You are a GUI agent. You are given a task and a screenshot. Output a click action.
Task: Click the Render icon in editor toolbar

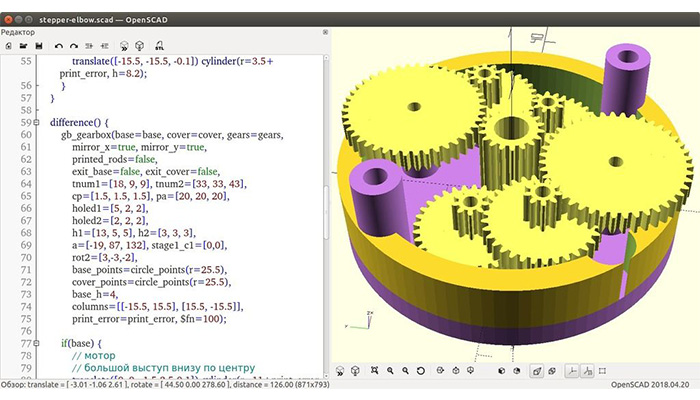[x=139, y=46]
